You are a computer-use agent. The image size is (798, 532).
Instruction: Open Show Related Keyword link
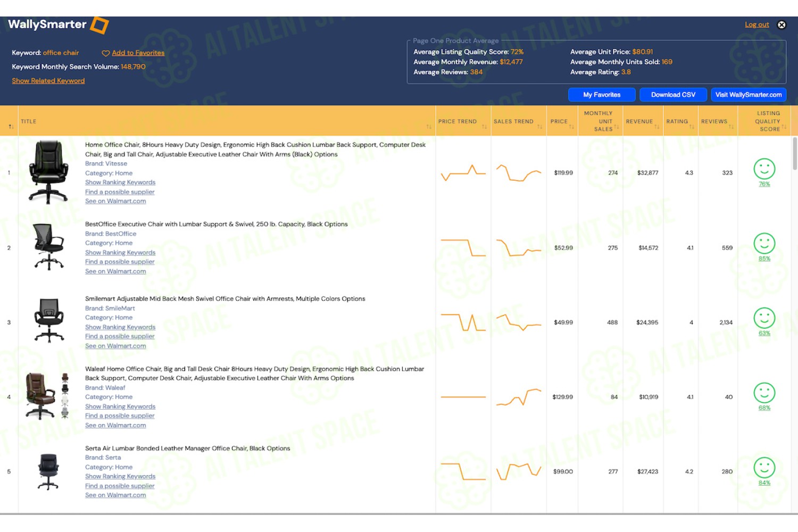[48, 81]
